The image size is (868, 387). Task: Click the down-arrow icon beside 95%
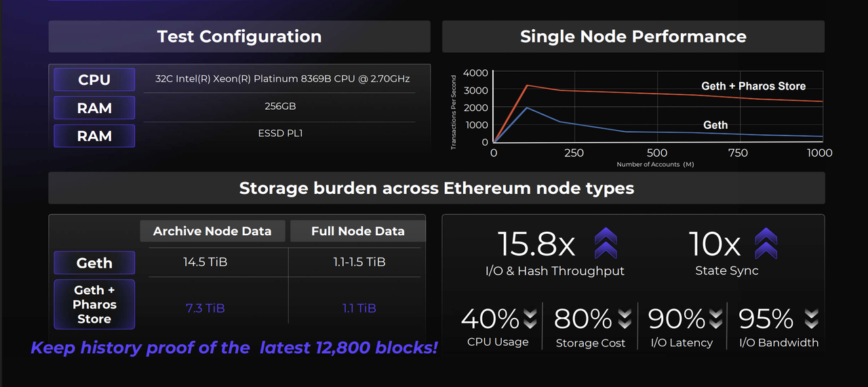pyautogui.click(x=811, y=318)
